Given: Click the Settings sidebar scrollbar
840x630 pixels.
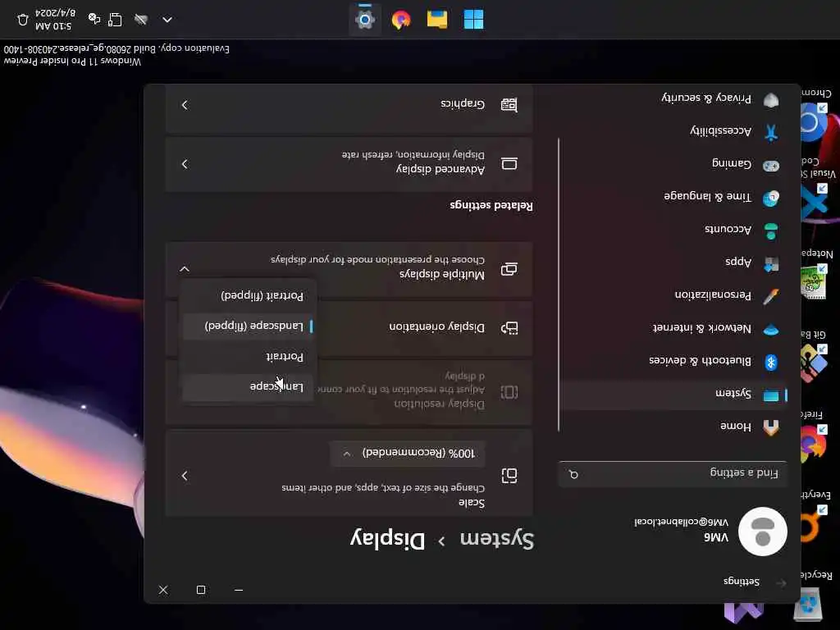Looking at the screenshot, I should click(x=559, y=285).
